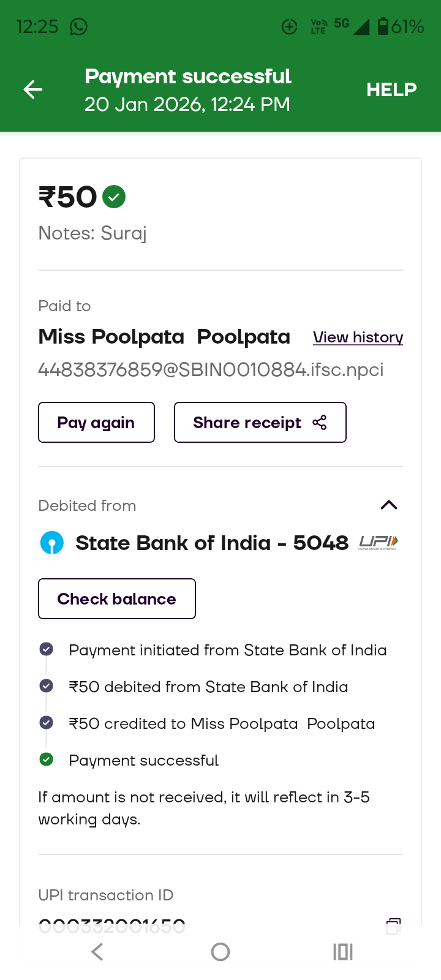Tap the Payment initiated status checkmark
This screenshot has width=441, height=980.
point(46,649)
